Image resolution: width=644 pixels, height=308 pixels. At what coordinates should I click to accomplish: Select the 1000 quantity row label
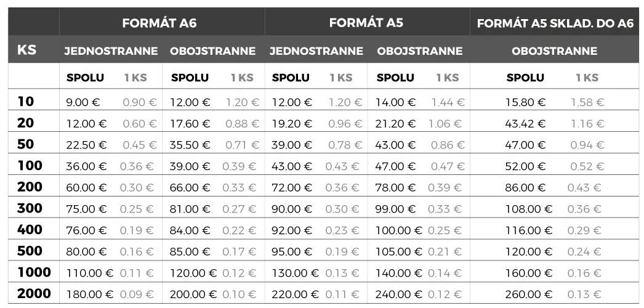(34, 272)
